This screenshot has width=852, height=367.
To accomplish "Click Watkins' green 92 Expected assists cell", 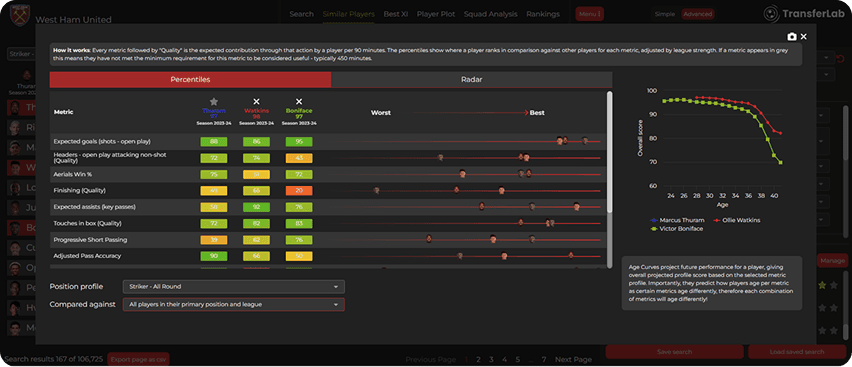I will click(x=256, y=207).
